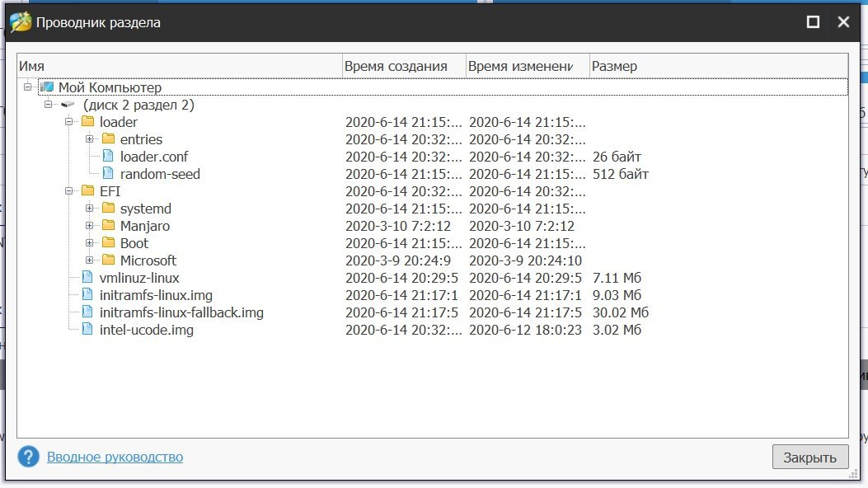Click Microsoft creation time 2020-3-9 20:24:9
The width and height of the screenshot is (868, 488).
398,260
